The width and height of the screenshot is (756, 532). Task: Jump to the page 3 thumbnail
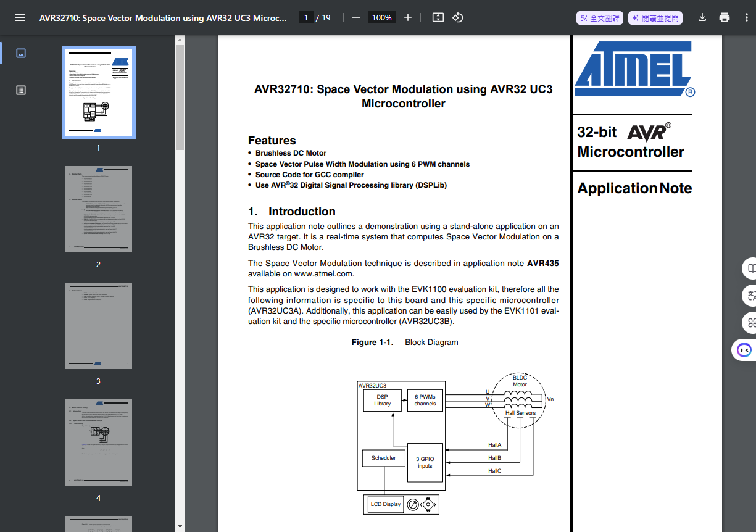tap(99, 326)
